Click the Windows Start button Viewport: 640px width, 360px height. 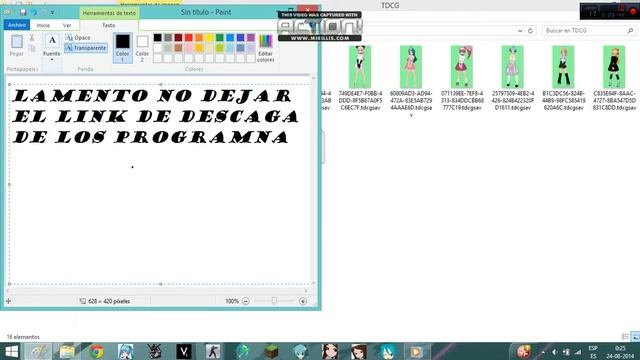tap(11, 351)
